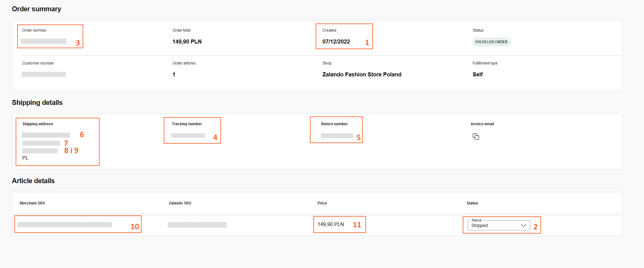Click the redacted customer number value

pos(44,74)
